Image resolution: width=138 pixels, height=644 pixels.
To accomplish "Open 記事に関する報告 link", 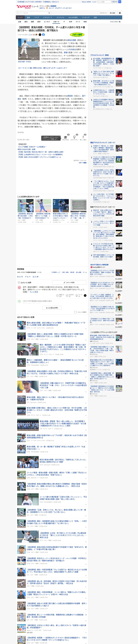I will (23, 140).
